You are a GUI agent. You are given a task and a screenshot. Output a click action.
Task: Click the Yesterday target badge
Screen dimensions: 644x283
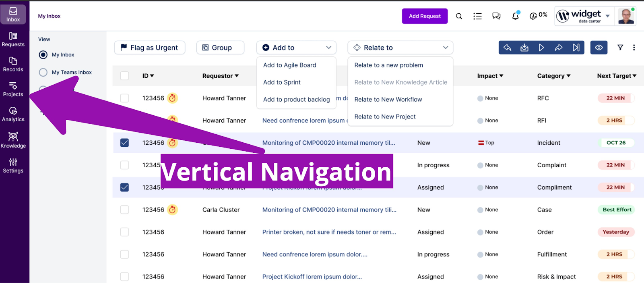tap(616, 232)
